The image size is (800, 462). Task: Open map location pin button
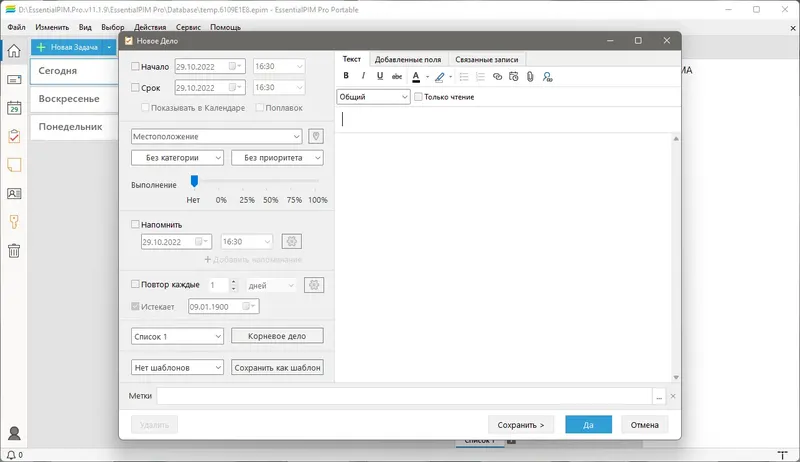click(316, 136)
